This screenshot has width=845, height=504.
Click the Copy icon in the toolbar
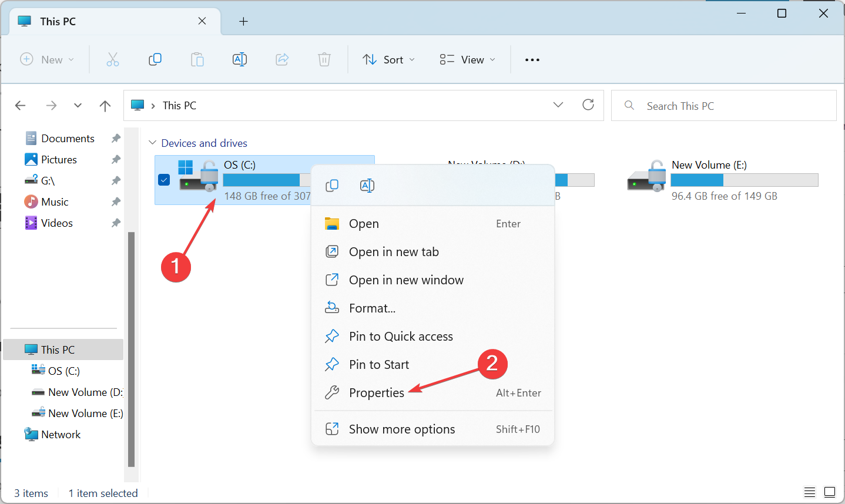click(155, 59)
